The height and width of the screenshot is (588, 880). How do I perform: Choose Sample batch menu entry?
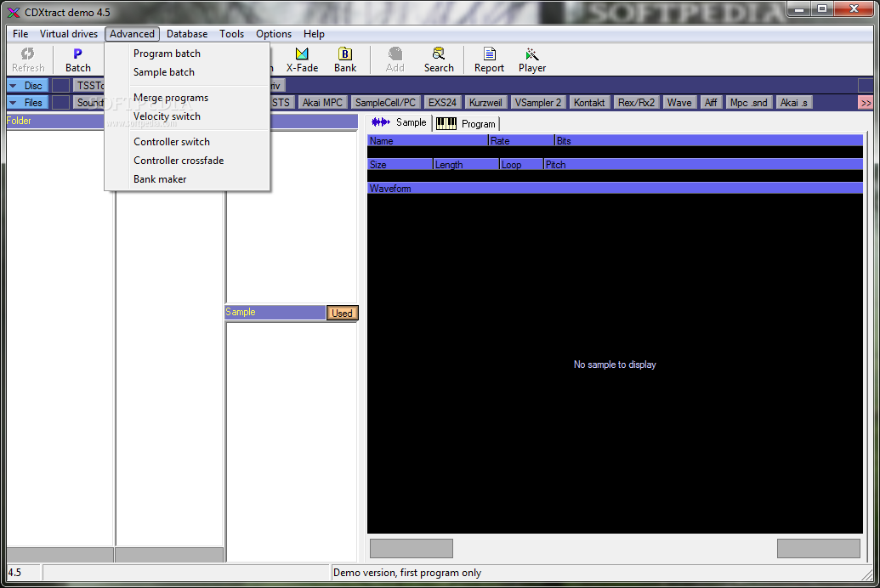click(187, 72)
